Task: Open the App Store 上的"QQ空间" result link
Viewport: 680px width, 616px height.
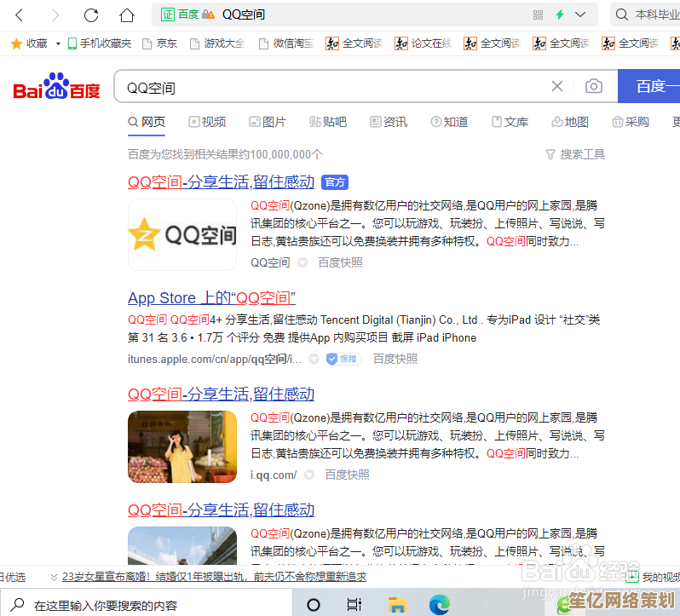Action: pyautogui.click(x=211, y=297)
